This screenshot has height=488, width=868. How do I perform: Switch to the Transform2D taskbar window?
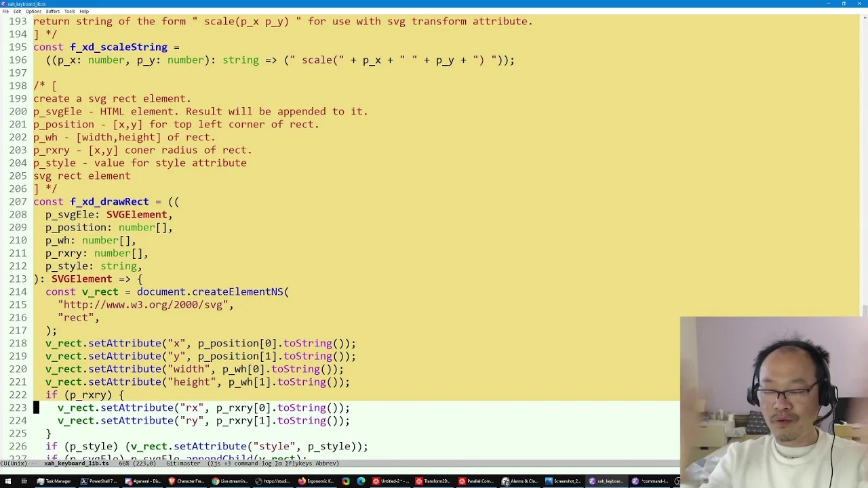point(434,481)
